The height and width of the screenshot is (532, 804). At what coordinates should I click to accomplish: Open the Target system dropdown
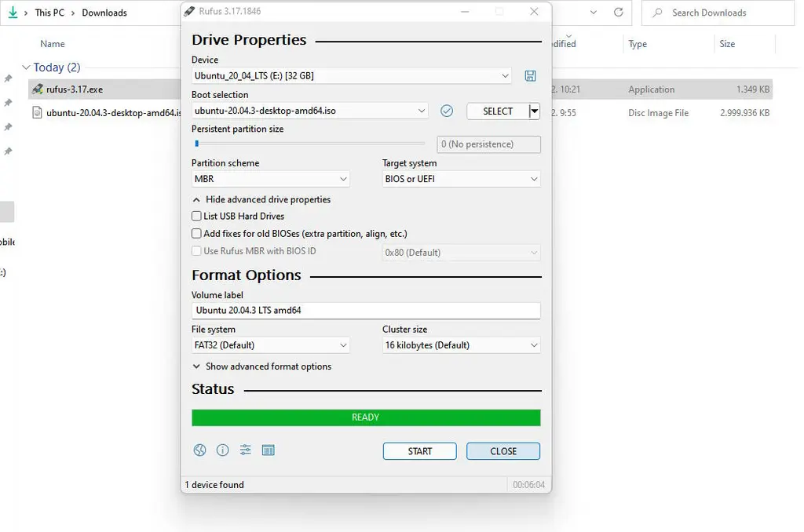tap(462, 179)
